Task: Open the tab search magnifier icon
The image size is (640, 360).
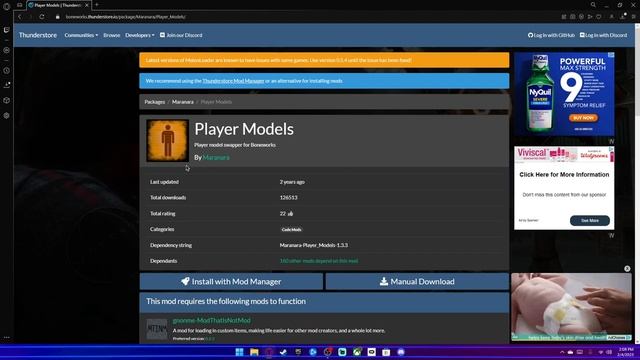Action: tap(593, 5)
